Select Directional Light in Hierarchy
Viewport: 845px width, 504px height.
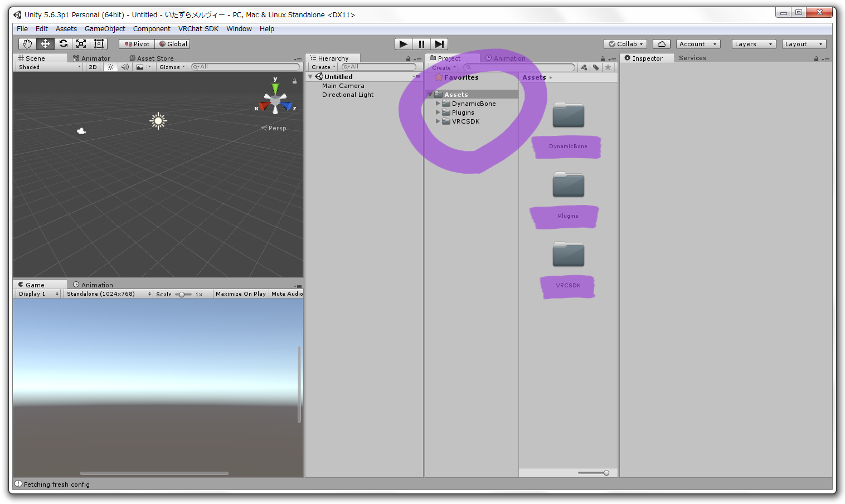[348, 95]
